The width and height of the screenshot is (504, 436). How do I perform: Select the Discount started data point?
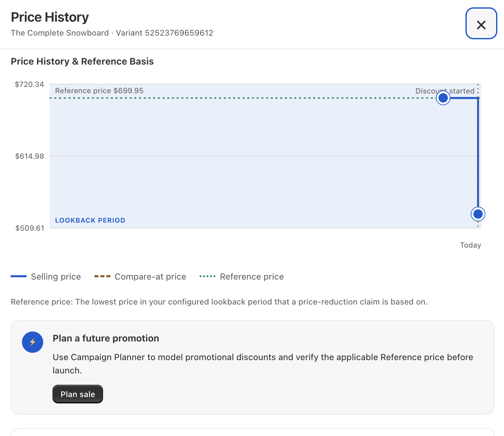point(443,98)
